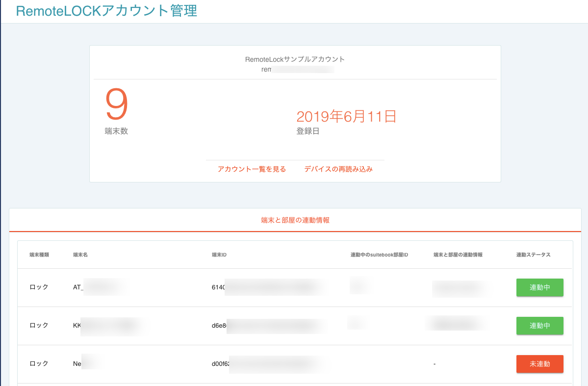588x386 pixels.
Task: Click the 端末ID column header
Action: (x=219, y=255)
